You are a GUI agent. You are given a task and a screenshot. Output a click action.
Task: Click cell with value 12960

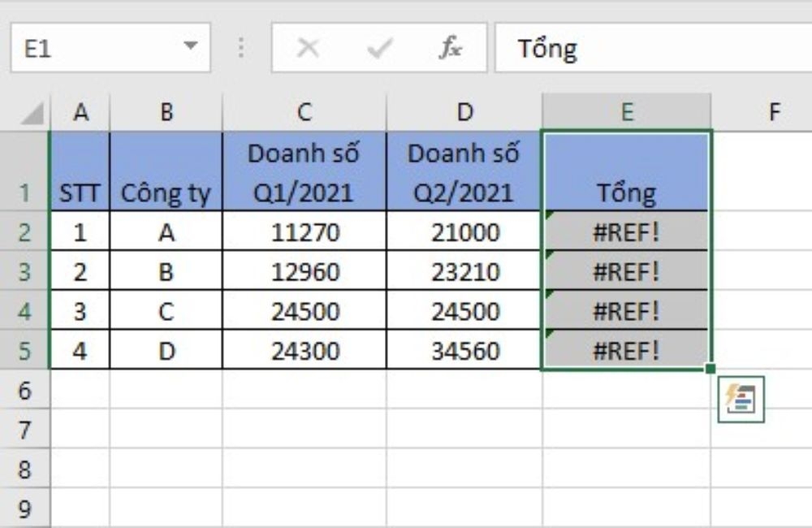[x=304, y=270]
